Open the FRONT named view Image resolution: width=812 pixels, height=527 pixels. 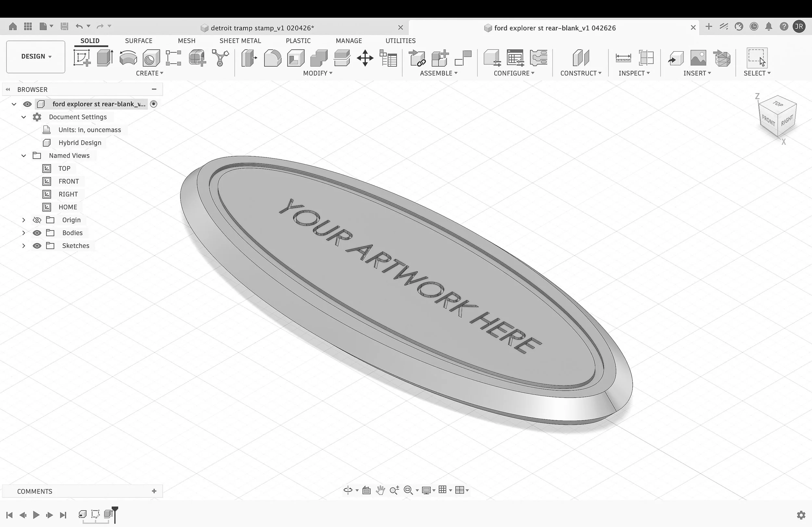69,181
